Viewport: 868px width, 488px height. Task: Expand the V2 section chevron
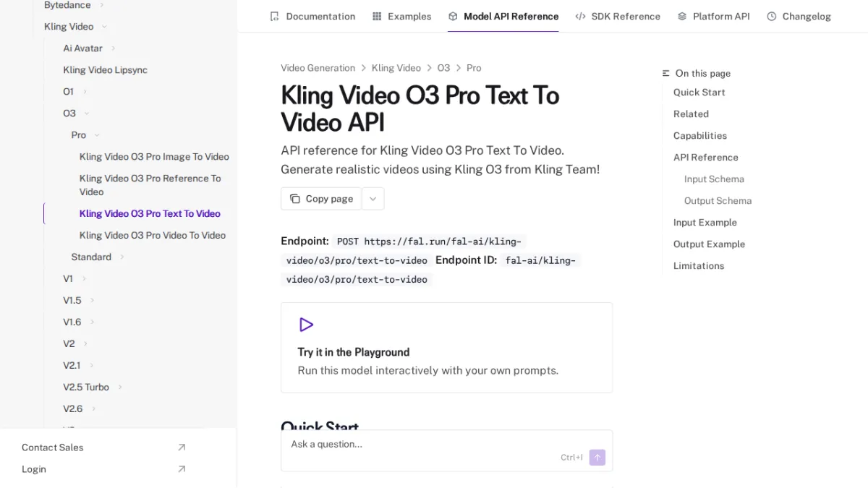[85, 344]
